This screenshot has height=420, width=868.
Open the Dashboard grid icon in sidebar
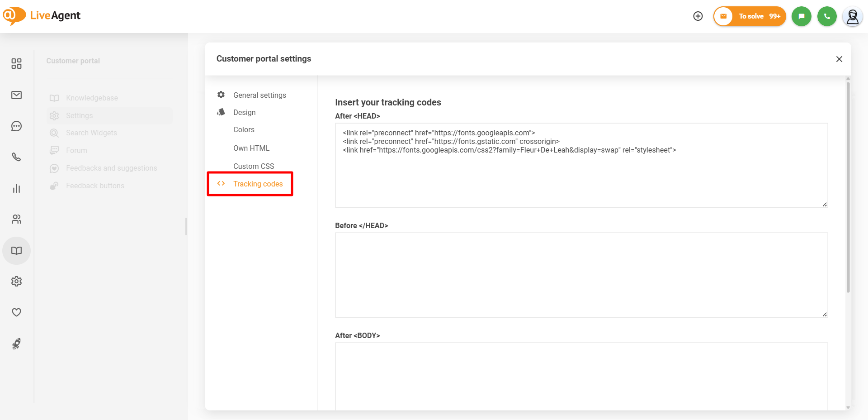[16, 64]
